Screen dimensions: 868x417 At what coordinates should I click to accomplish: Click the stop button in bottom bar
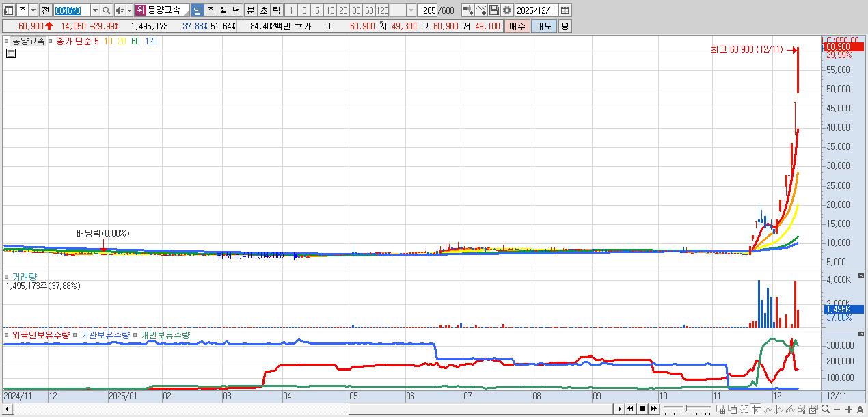pos(642,409)
